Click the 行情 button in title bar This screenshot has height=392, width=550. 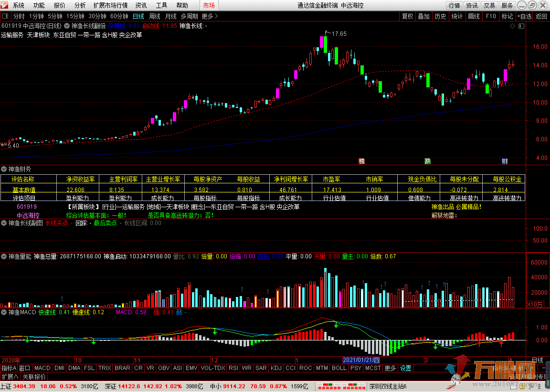coord(454,5)
